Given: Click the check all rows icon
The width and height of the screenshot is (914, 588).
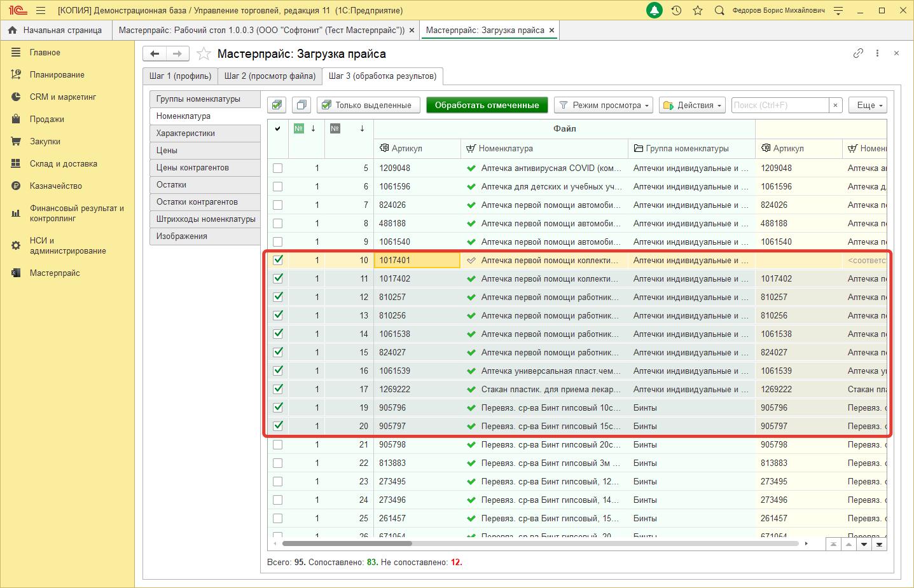Looking at the screenshot, I should pos(277,106).
